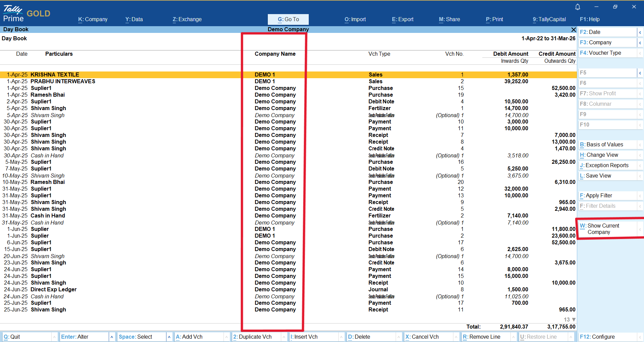
Task: Click Show Current Company button
Action: (x=607, y=229)
